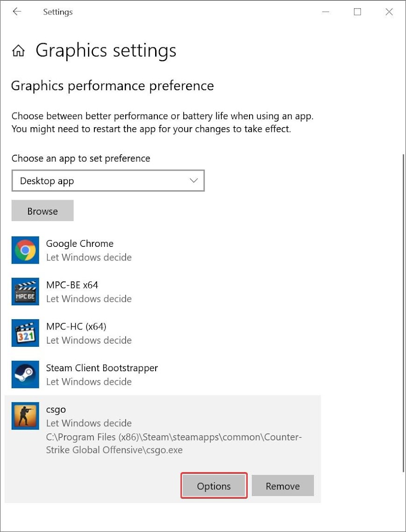Remove csgo from the list
The image size is (406, 532).
point(282,485)
